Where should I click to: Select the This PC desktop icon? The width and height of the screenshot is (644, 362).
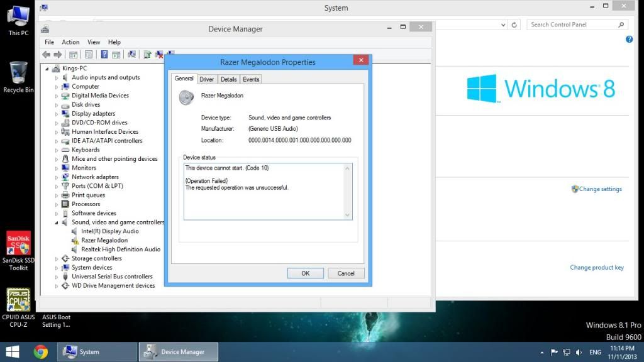(18, 21)
